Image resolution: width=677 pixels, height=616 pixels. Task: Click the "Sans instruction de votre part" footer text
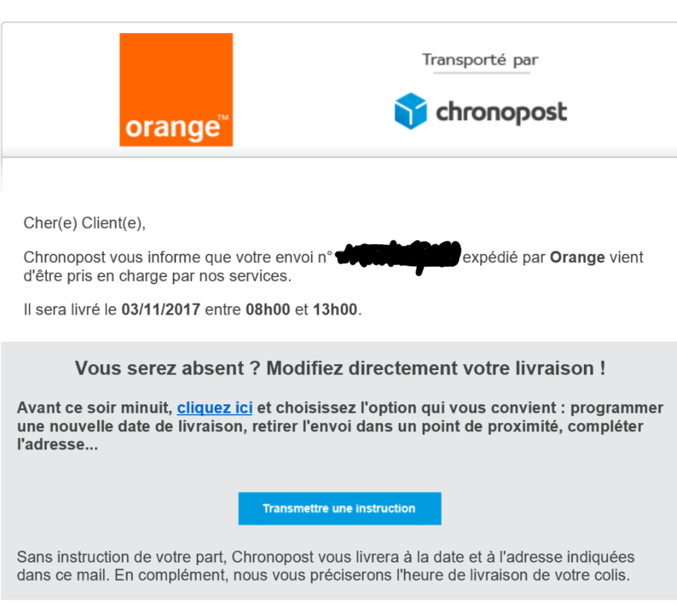(123, 557)
